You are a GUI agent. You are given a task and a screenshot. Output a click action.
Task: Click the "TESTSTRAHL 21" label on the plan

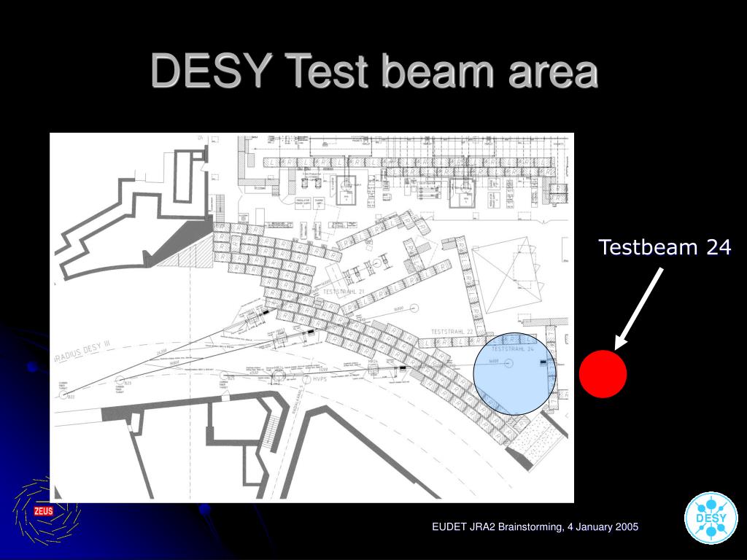(344, 292)
